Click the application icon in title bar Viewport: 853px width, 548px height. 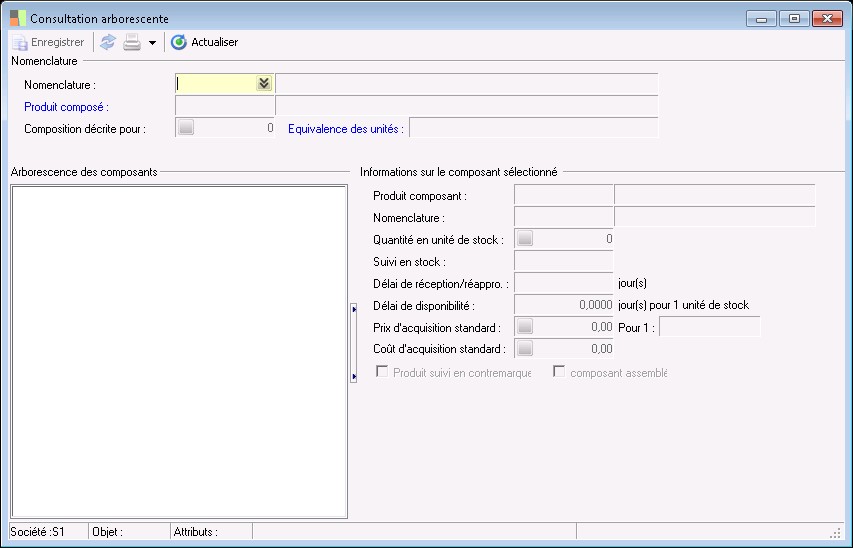click(x=17, y=18)
